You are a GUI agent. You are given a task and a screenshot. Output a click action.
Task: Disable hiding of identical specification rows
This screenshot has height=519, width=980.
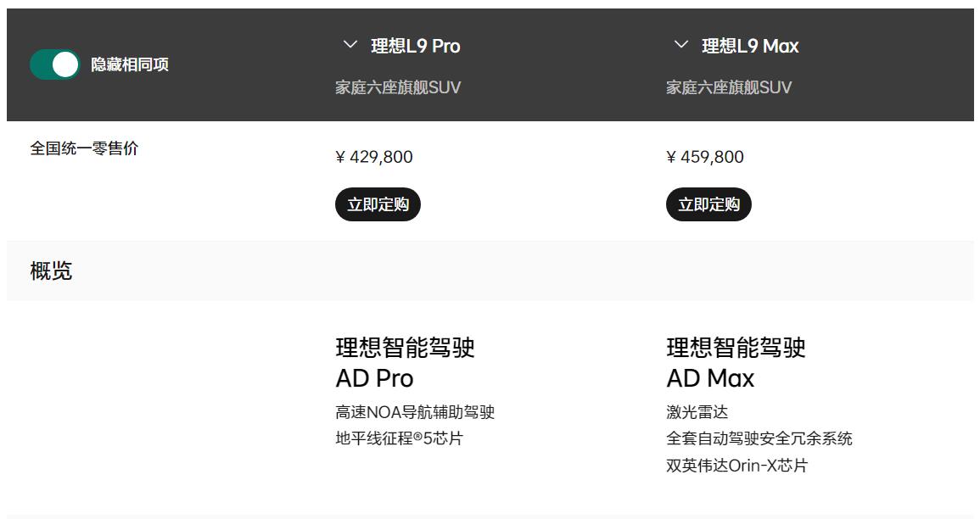click(54, 64)
